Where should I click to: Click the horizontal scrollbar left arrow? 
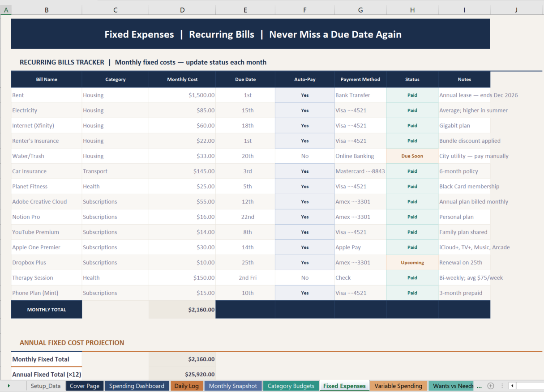(512, 386)
